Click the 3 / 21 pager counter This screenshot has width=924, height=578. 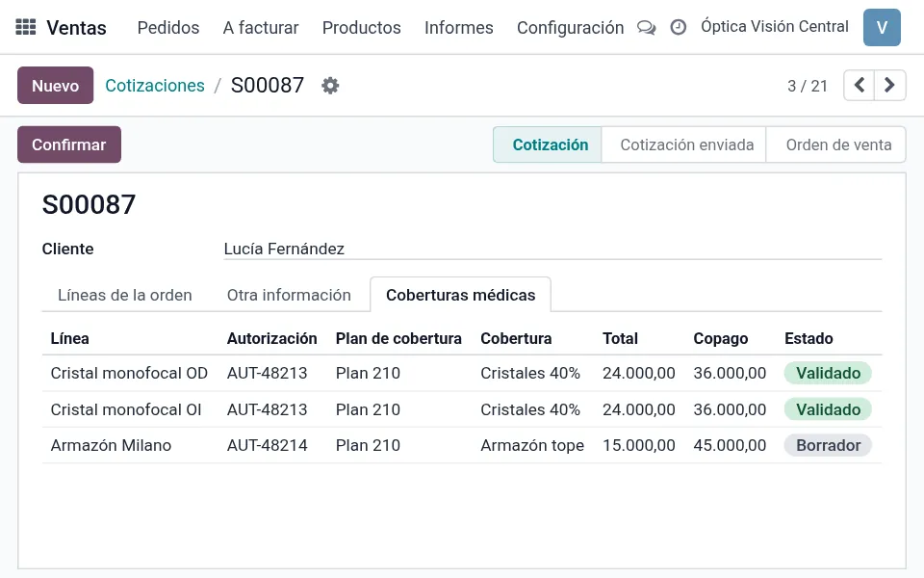(808, 86)
